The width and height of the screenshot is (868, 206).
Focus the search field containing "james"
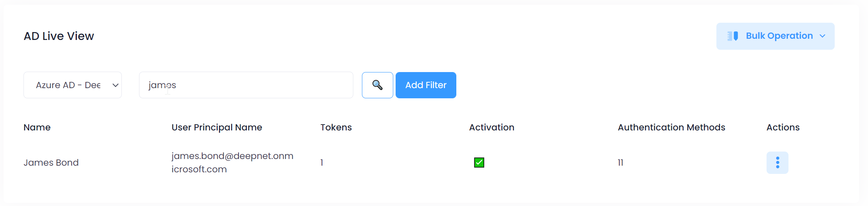246,85
